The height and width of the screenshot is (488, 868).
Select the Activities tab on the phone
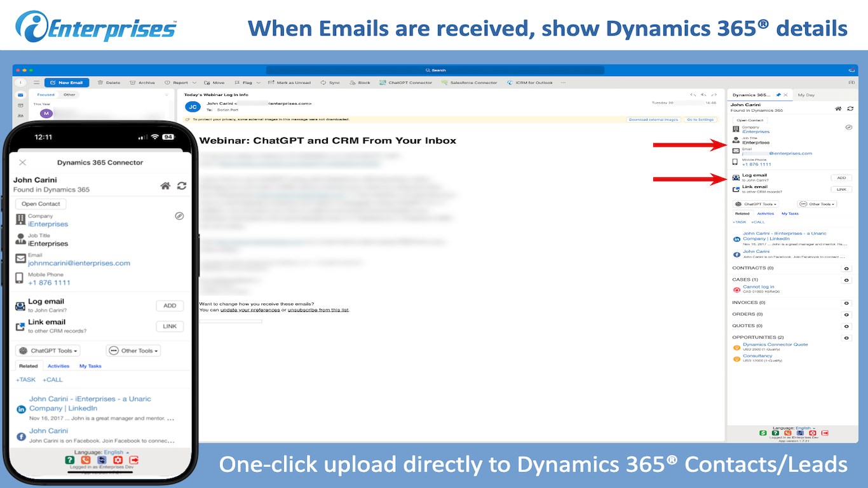coord(58,366)
